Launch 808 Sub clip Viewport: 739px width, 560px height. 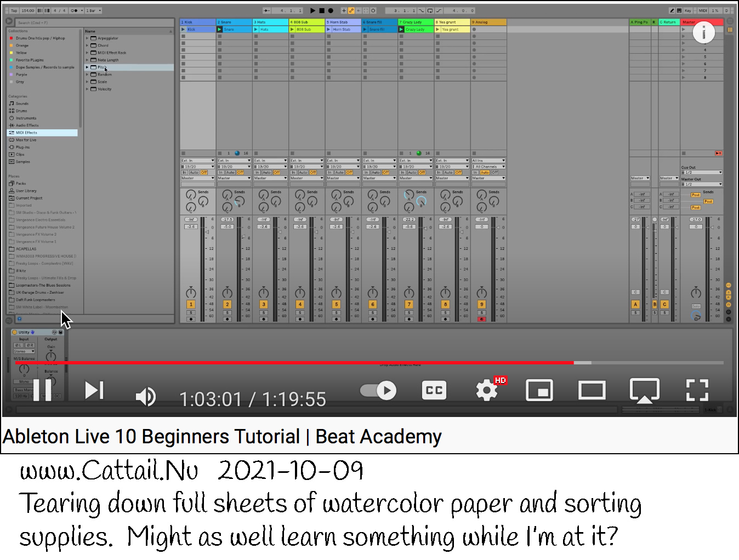(292, 30)
